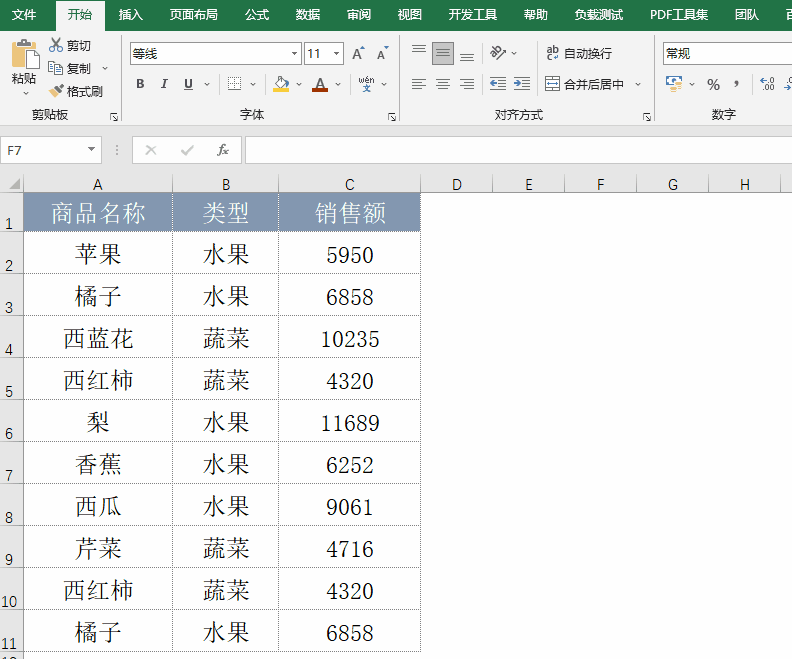This screenshot has width=792, height=659.
Task: Decrease font size with small A icon
Action: pyautogui.click(x=383, y=54)
